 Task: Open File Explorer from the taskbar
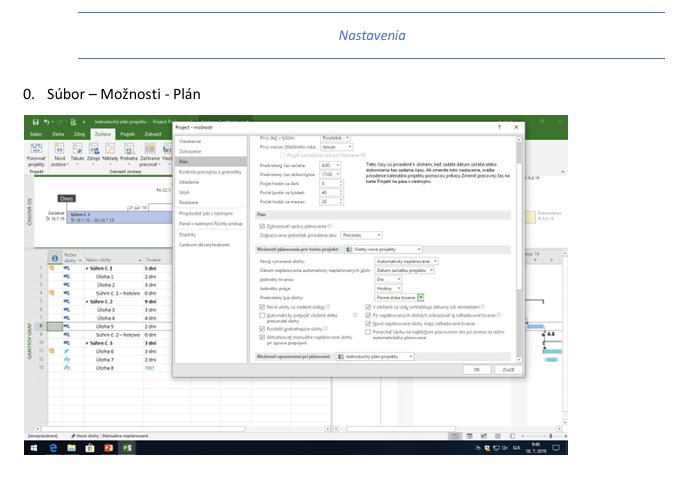[71, 448]
